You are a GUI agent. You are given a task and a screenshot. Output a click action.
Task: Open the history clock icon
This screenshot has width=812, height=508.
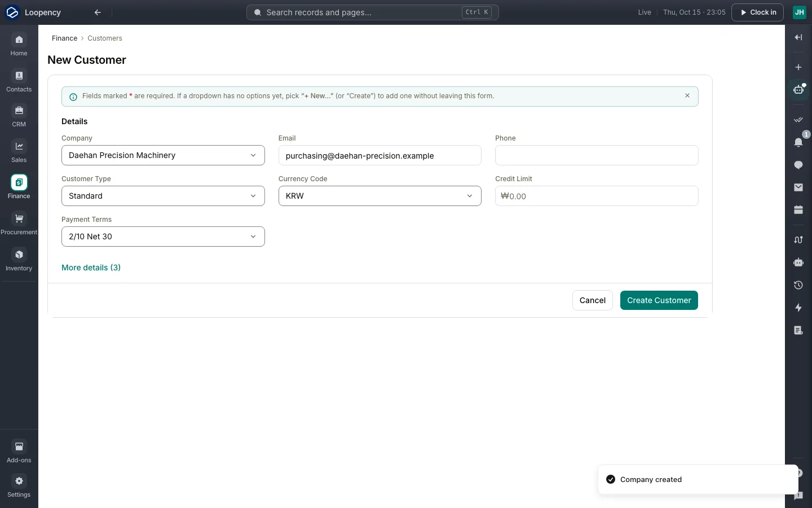(x=798, y=285)
